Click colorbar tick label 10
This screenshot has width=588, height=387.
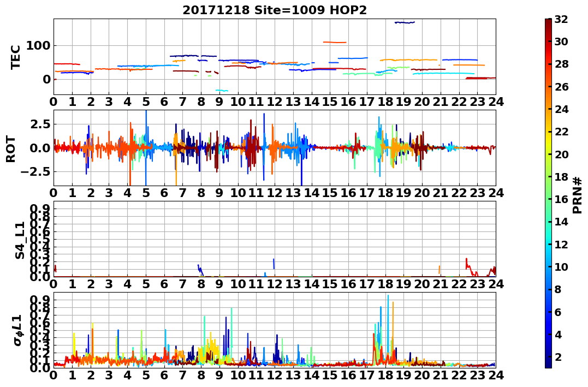[561, 266]
